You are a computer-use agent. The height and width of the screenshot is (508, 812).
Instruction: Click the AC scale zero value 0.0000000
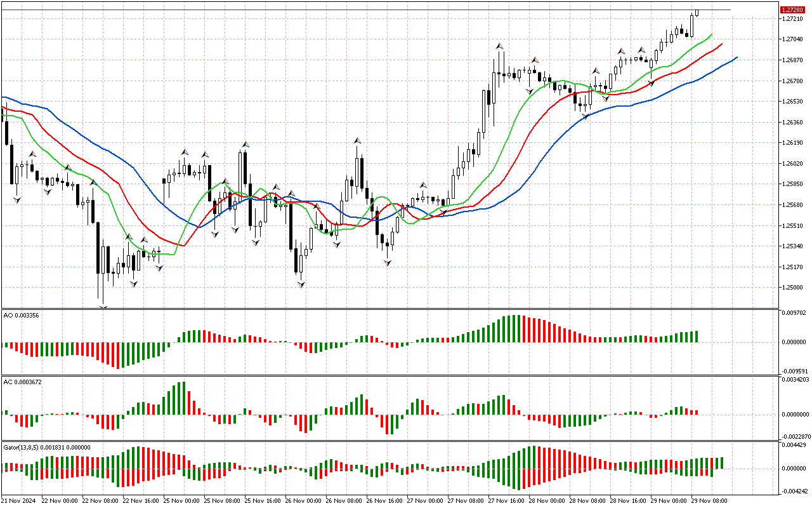coord(796,415)
